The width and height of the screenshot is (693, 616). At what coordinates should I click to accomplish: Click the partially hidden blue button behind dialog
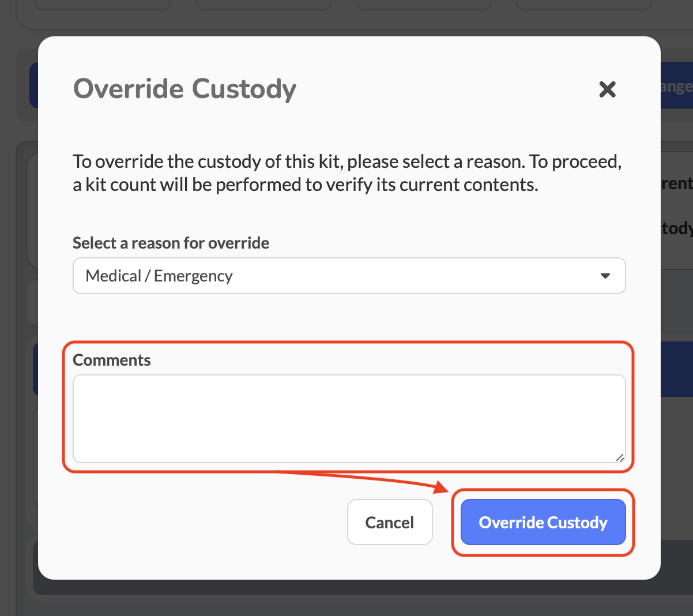coord(676,87)
